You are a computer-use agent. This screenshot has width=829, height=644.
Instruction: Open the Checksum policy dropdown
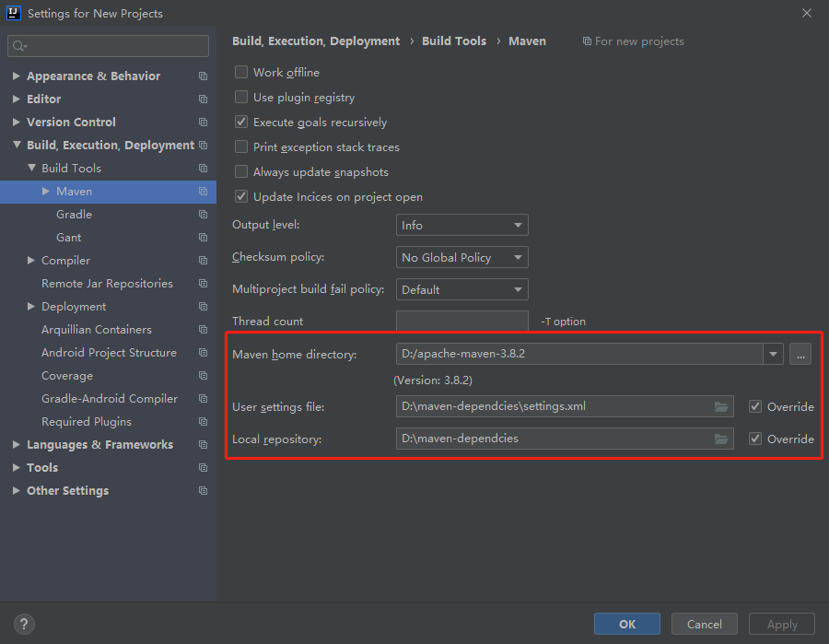[462, 257]
